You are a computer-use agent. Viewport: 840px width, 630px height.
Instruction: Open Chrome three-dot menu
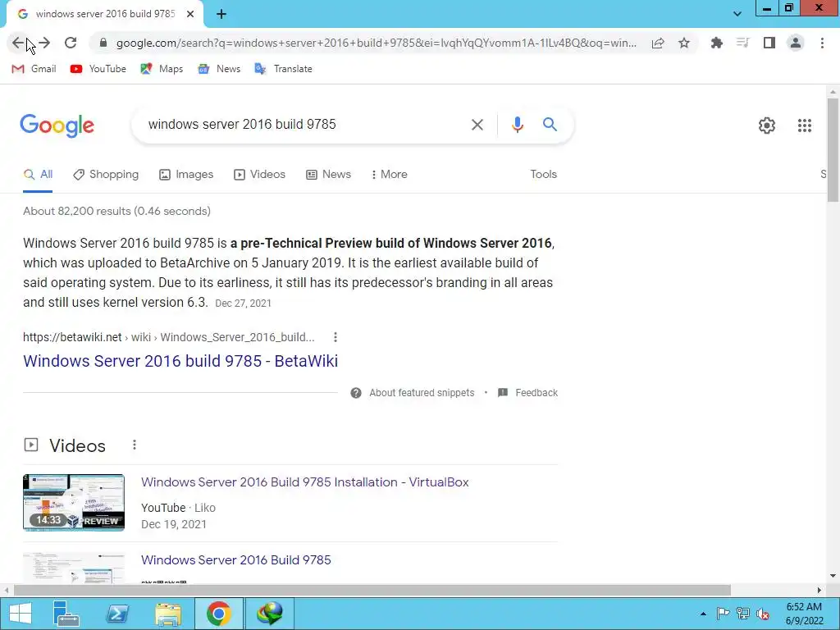pyautogui.click(x=822, y=43)
